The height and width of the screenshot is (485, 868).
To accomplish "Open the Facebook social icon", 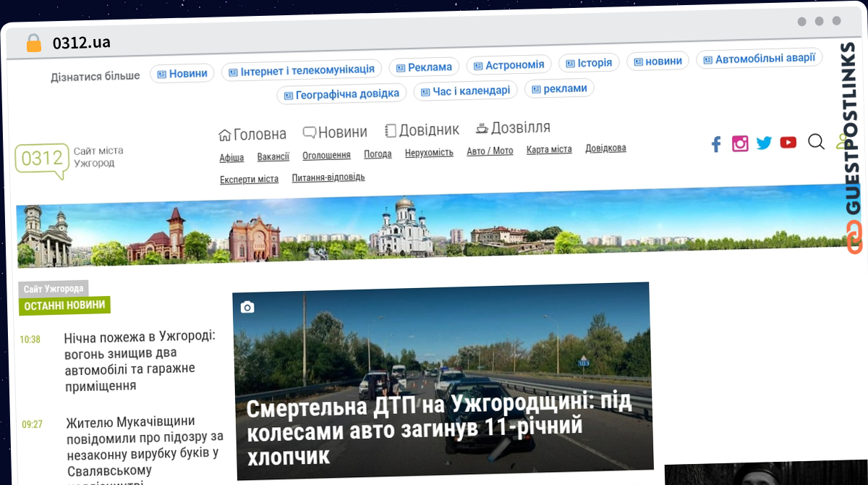I will (x=716, y=144).
